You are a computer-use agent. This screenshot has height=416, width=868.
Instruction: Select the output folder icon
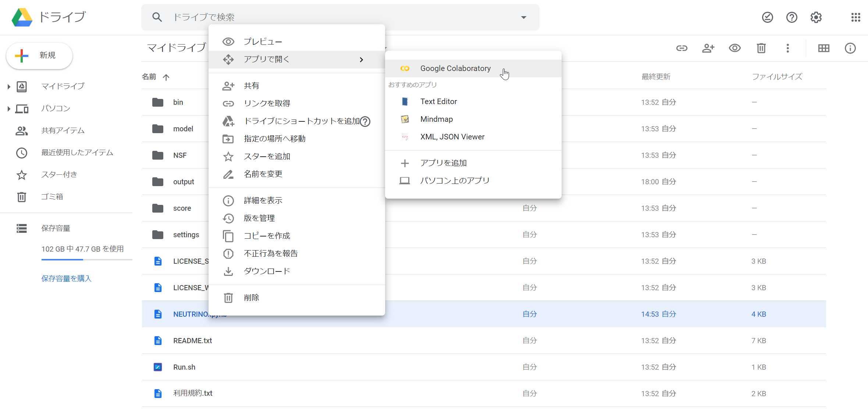[158, 182]
